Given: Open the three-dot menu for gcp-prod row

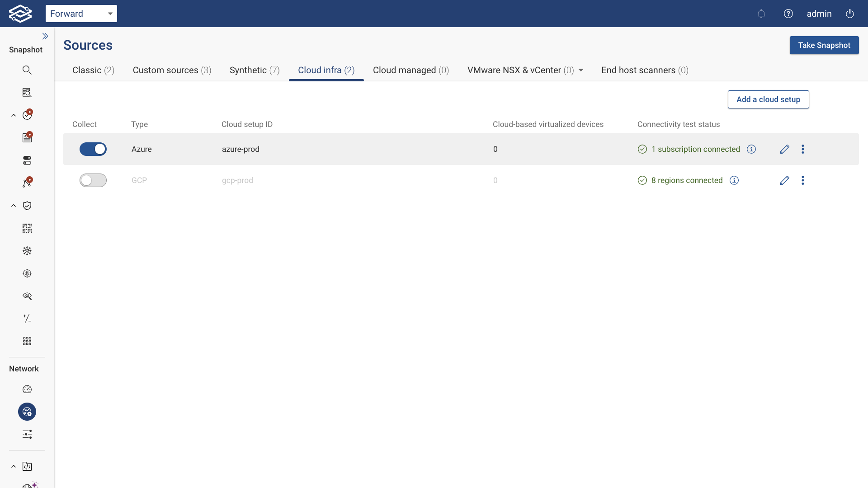Looking at the screenshot, I should click(x=803, y=180).
